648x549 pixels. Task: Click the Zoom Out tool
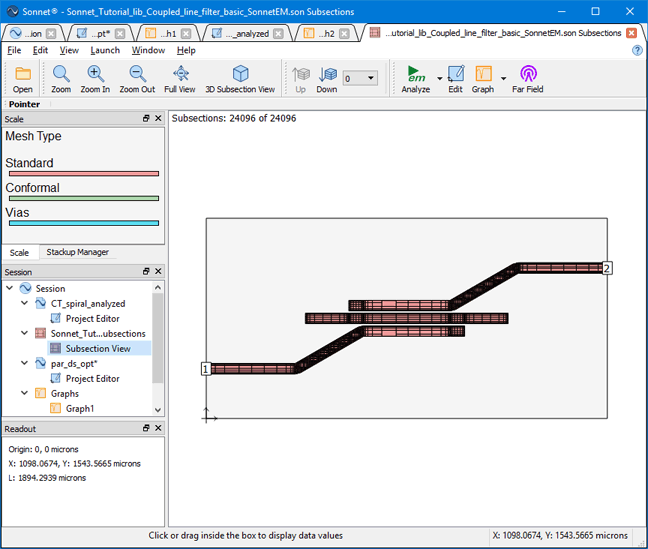pyautogui.click(x=137, y=79)
